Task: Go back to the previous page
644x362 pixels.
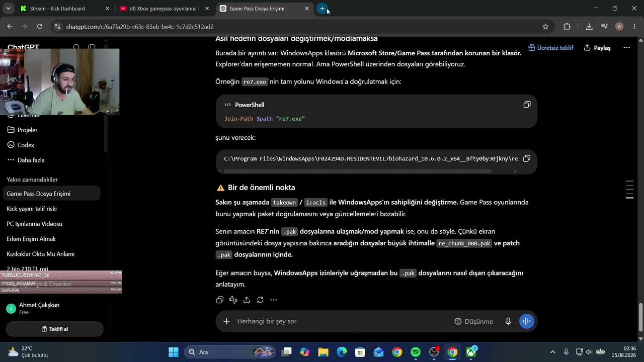Action: point(10,27)
